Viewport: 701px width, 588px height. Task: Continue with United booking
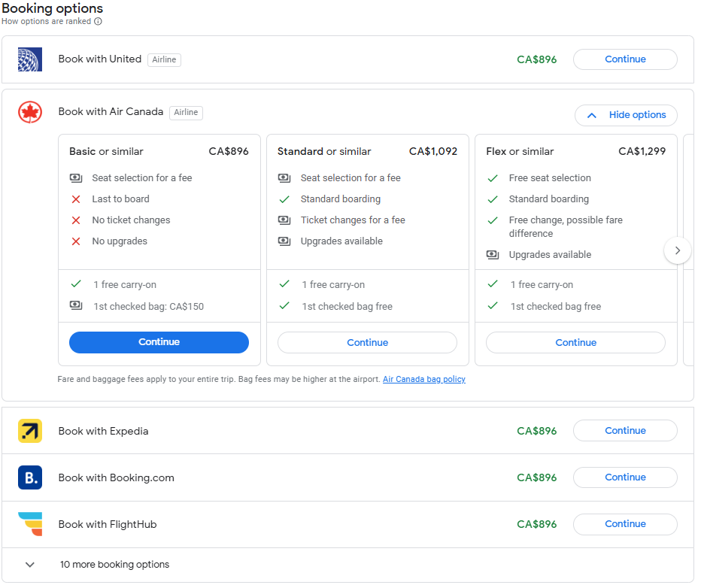[625, 59]
